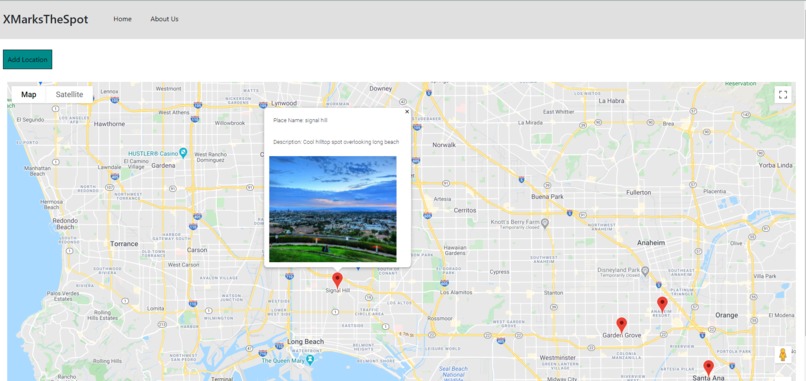Click the Westminster map label
This screenshot has height=381, width=806.
558,357
